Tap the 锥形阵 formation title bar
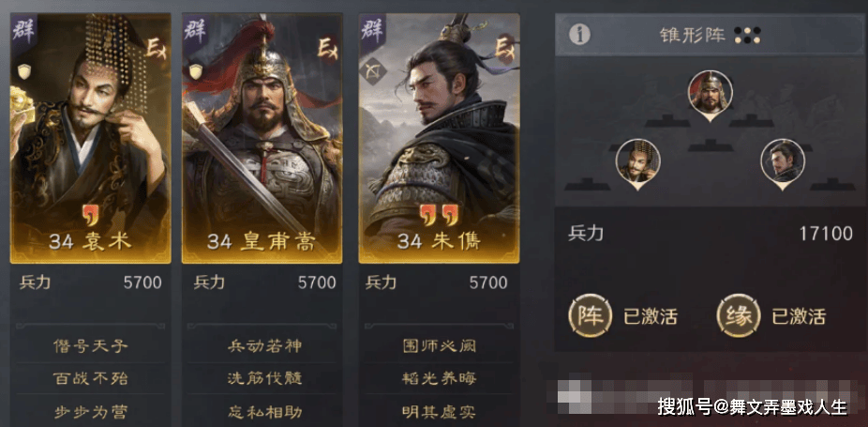 pos(711,35)
